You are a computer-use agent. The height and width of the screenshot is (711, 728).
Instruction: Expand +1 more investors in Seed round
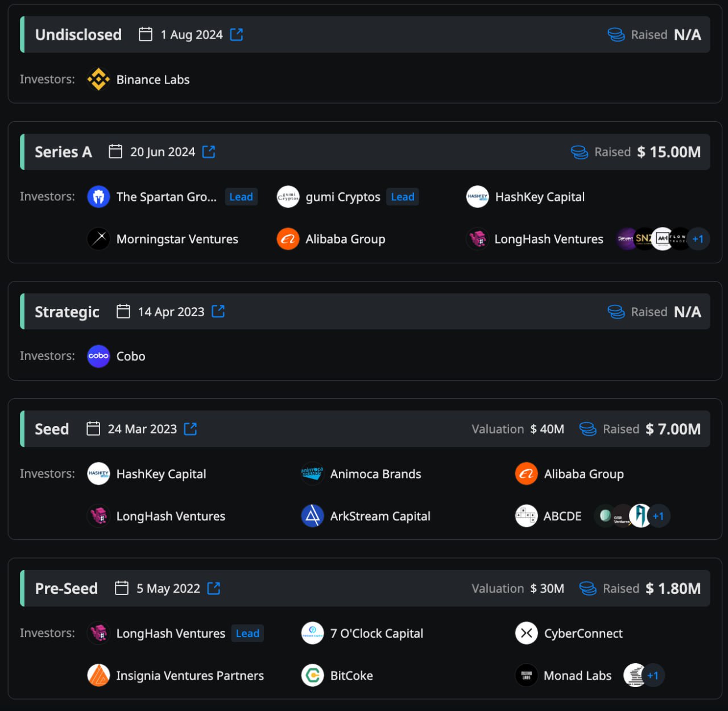pos(659,516)
